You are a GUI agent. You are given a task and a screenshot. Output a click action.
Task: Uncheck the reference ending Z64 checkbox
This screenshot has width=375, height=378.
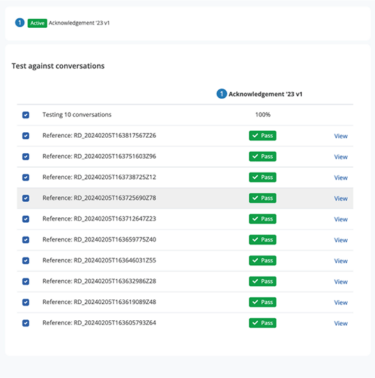[x=26, y=323]
